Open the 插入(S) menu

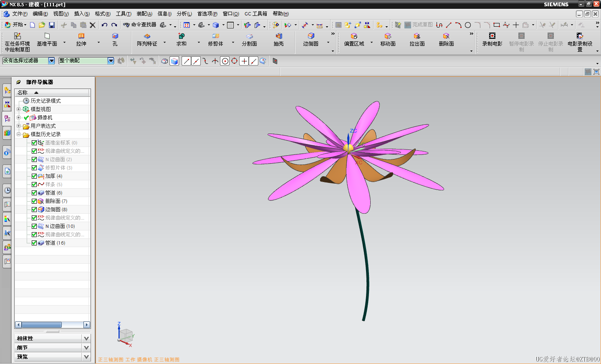pos(82,14)
